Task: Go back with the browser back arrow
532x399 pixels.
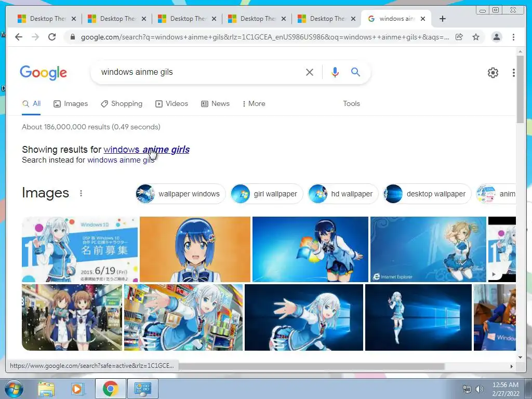Action: 19,37
